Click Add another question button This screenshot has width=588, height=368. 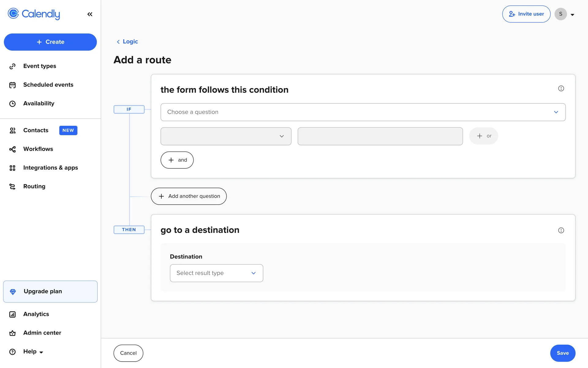tap(189, 196)
